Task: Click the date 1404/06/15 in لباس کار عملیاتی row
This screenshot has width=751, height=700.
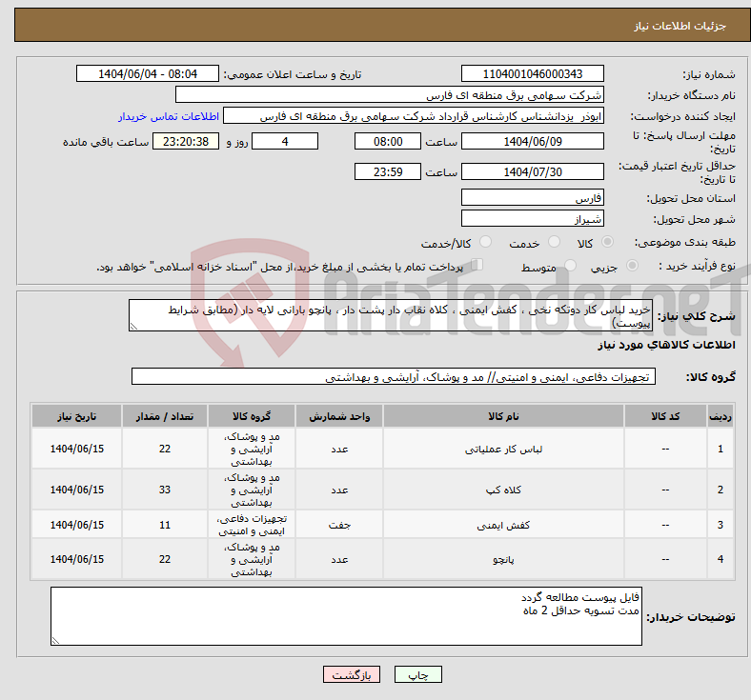Action: [76, 449]
